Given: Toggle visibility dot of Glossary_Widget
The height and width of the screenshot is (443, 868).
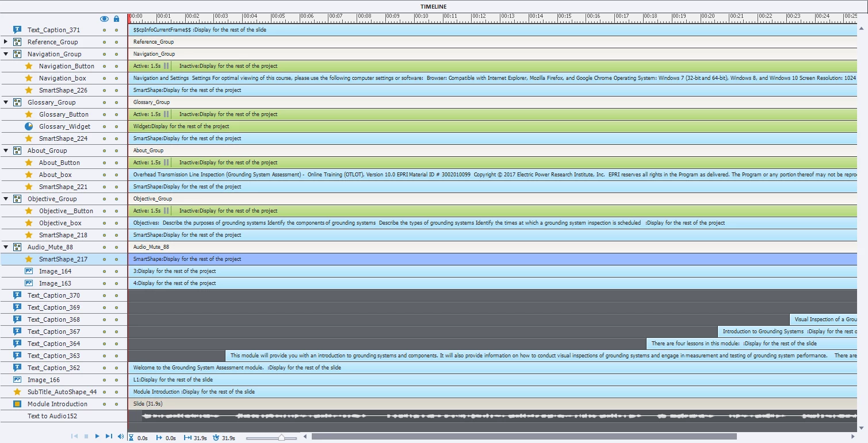Looking at the screenshot, I should 104,126.
